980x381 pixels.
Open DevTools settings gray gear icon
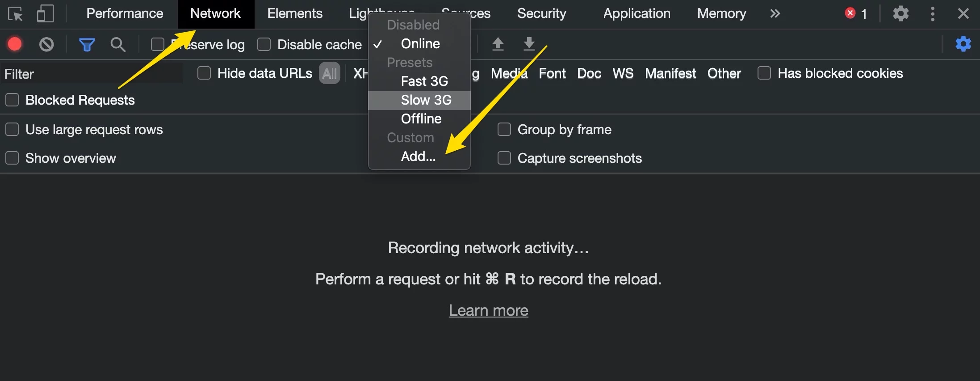point(901,13)
